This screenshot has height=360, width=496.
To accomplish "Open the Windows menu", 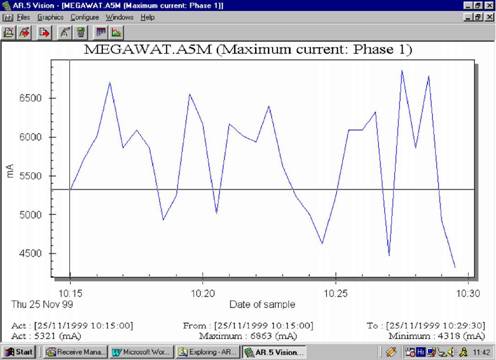I will point(120,17).
